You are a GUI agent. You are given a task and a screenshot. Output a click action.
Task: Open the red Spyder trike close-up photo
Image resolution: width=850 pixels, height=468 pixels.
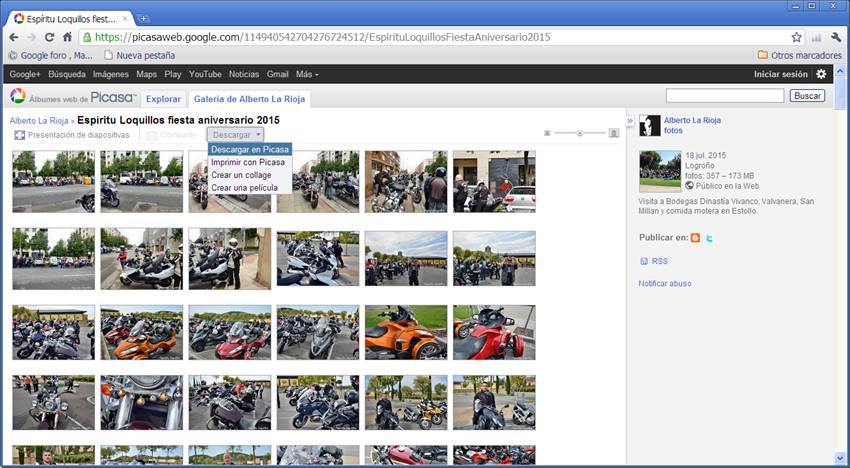point(494,332)
